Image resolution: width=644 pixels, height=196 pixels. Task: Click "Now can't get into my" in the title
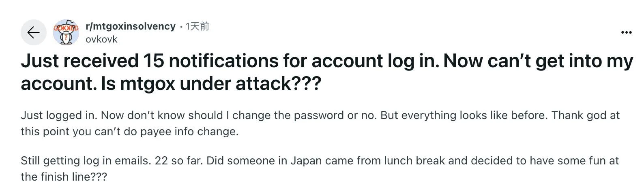tap(538, 61)
